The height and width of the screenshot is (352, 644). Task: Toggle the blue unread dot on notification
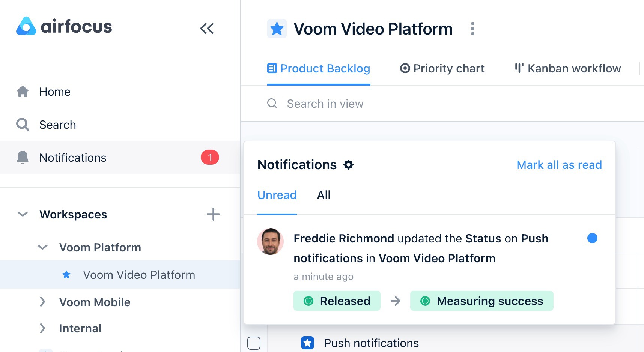592,238
